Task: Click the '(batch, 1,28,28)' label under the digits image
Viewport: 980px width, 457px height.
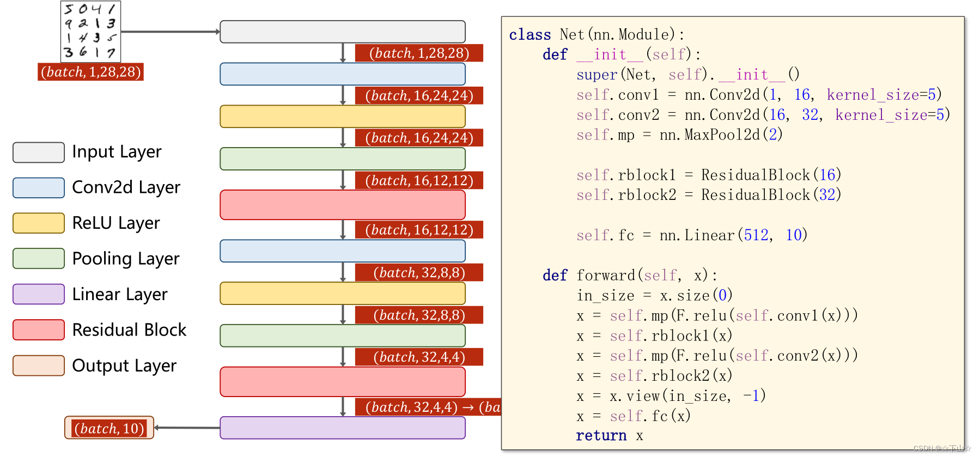Action: (x=90, y=72)
